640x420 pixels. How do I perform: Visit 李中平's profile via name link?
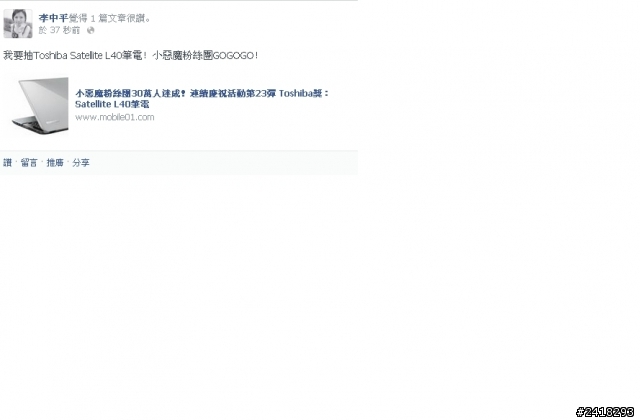(x=53, y=18)
